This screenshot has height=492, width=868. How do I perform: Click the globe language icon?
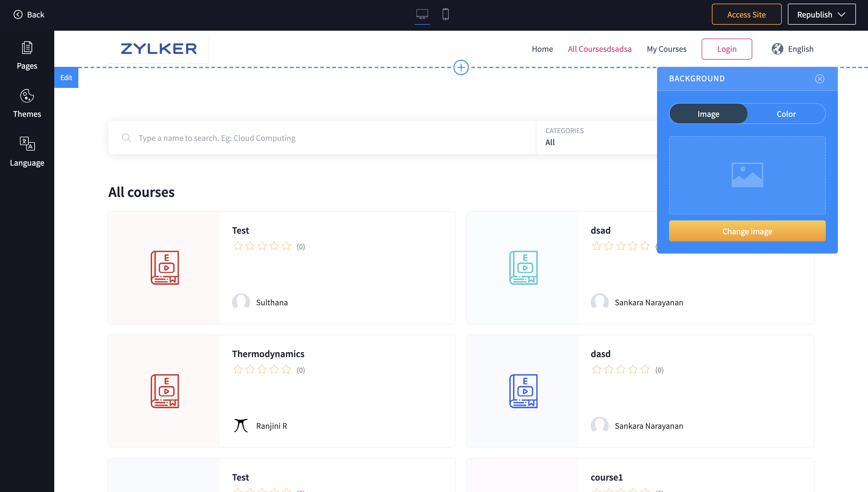[x=777, y=49]
